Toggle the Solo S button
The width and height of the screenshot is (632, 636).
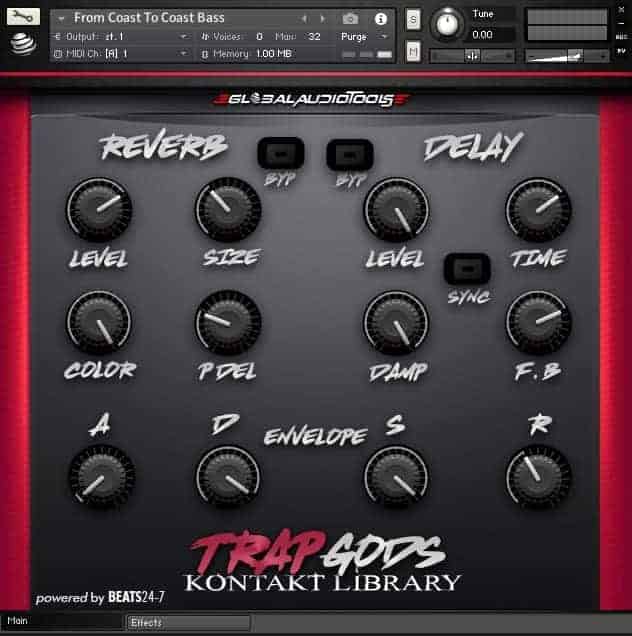click(413, 19)
